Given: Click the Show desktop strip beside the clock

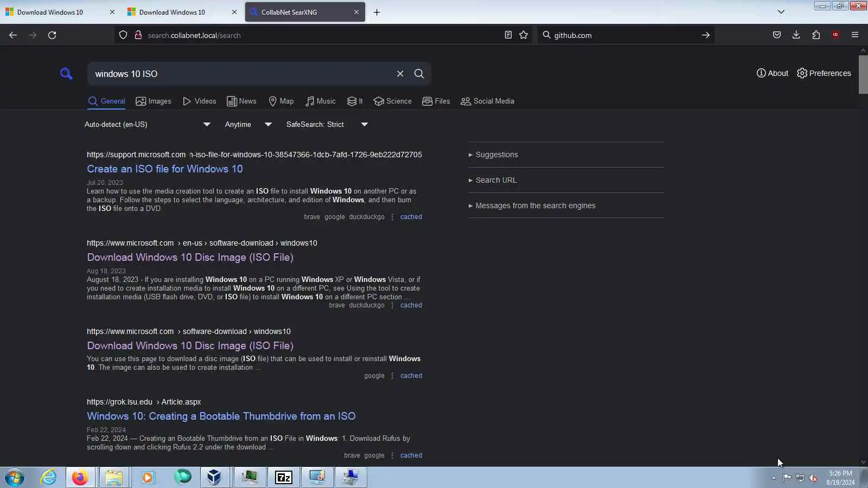Looking at the screenshot, I should 864,478.
